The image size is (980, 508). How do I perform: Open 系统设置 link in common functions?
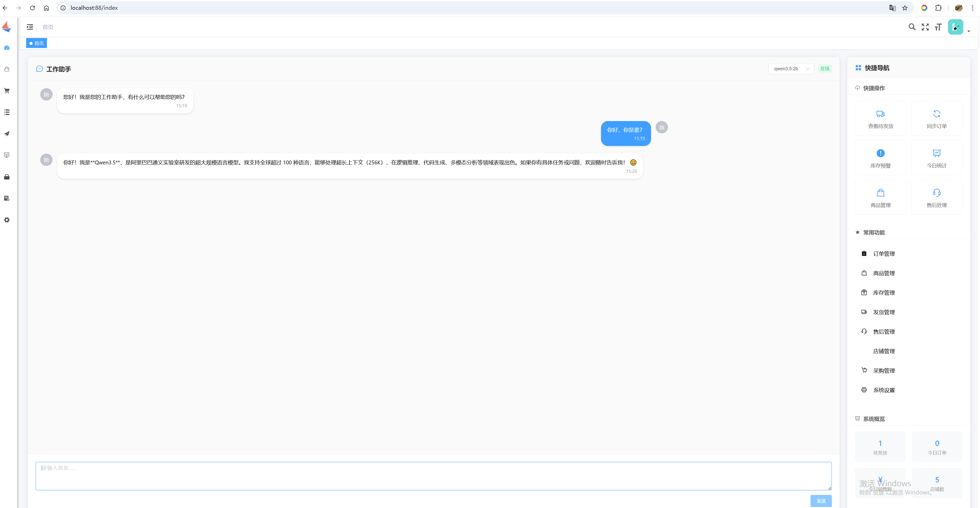[883, 390]
